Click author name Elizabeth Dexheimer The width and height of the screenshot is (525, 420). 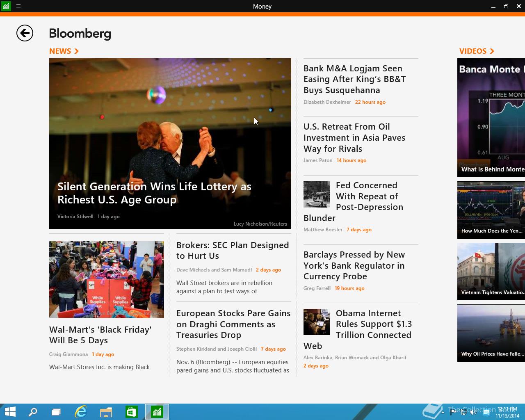327,102
